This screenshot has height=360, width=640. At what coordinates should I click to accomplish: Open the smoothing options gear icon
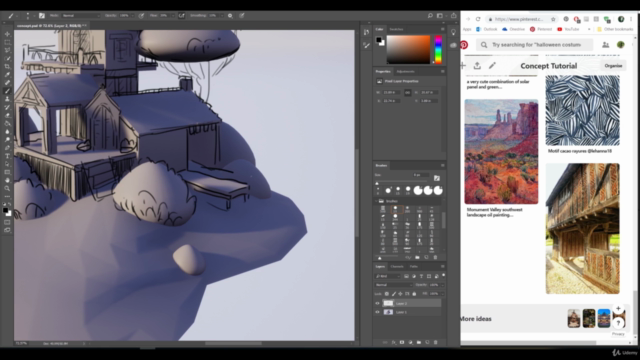click(x=230, y=16)
